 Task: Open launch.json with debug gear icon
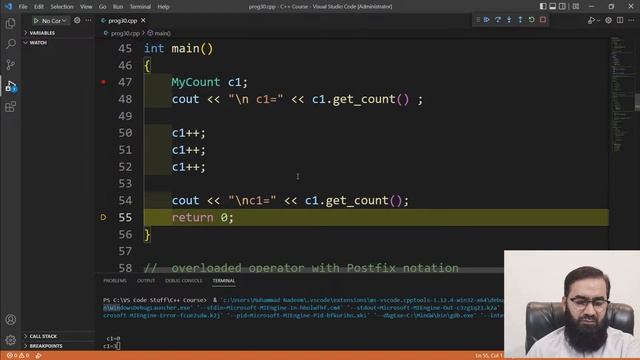[77, 20]
